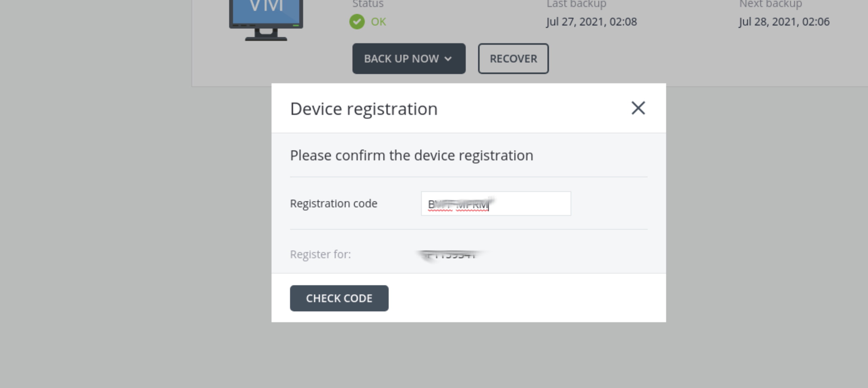The image size is (868, 388).
Task: Click the green status checkmark icon
Action: pos(357,22)
